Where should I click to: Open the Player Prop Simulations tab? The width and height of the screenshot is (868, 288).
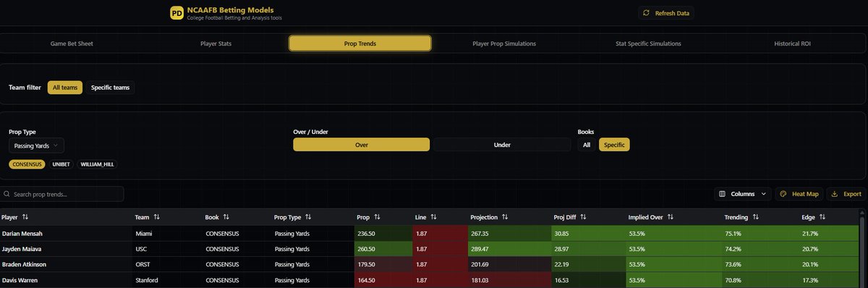tap(504, 43)
